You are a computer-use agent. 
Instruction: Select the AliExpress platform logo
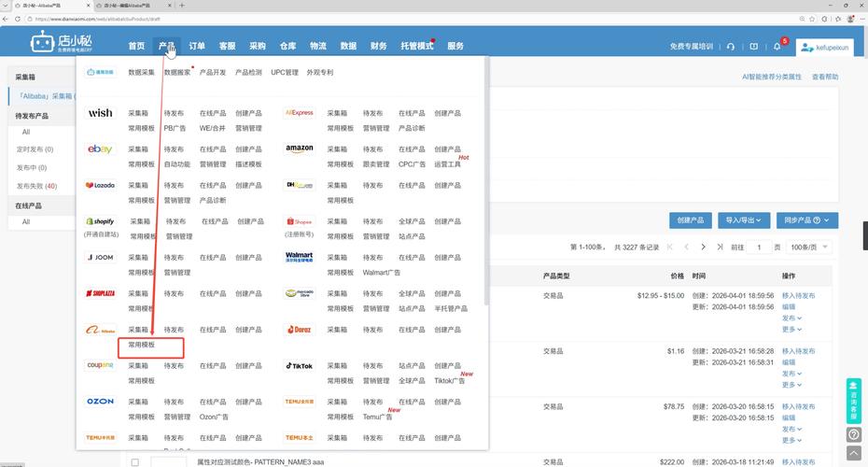pos(300,113)
